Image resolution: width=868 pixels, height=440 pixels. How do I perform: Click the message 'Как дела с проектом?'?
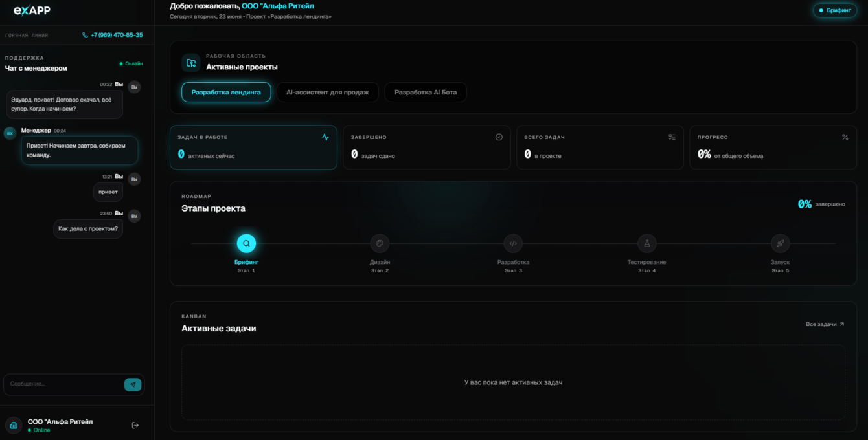tap(88, 228)
